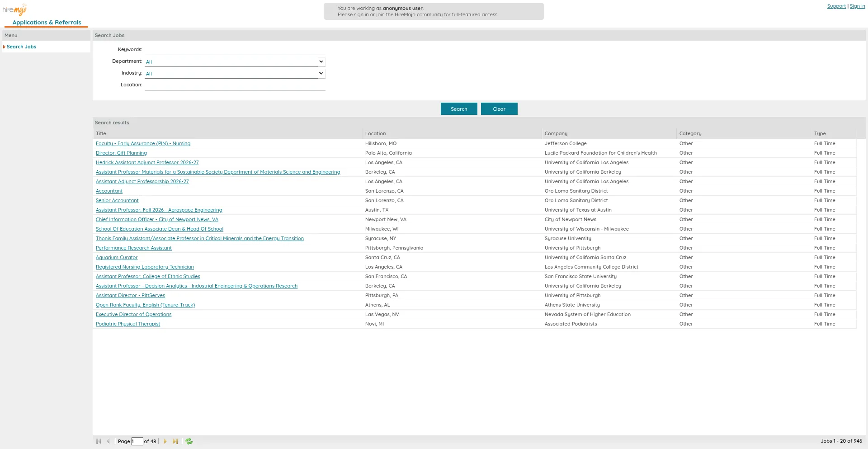Viewport: 868px width, 449px height.
Task: Go to next results page
Action: [x=165, y=441]
